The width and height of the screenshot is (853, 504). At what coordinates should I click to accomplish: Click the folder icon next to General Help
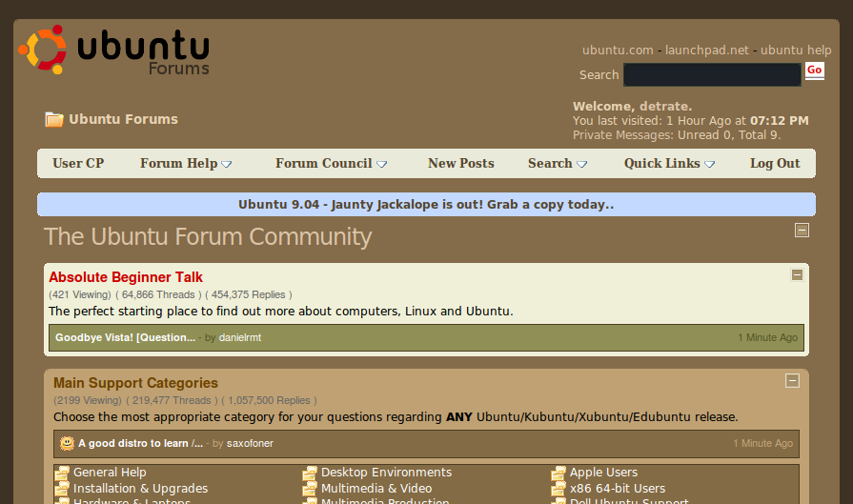62,473
